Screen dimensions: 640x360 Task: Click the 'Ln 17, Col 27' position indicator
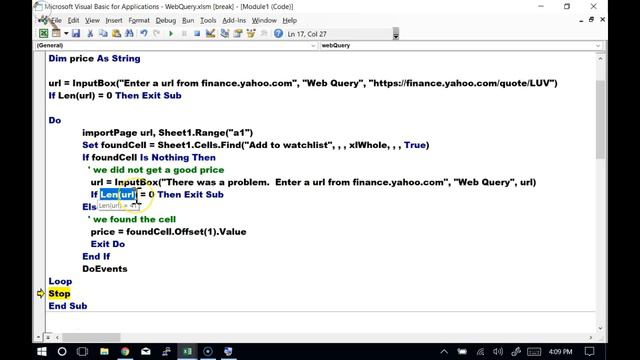pos(307,34)
